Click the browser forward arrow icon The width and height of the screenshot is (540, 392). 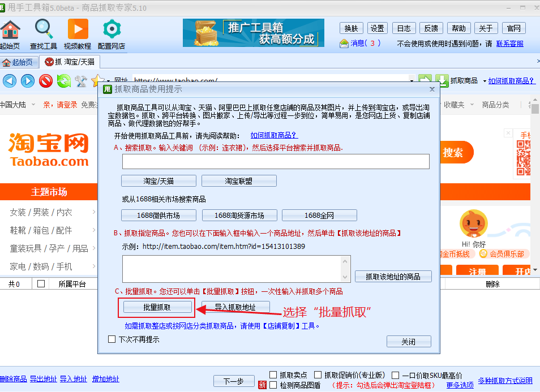click(28, 81)
